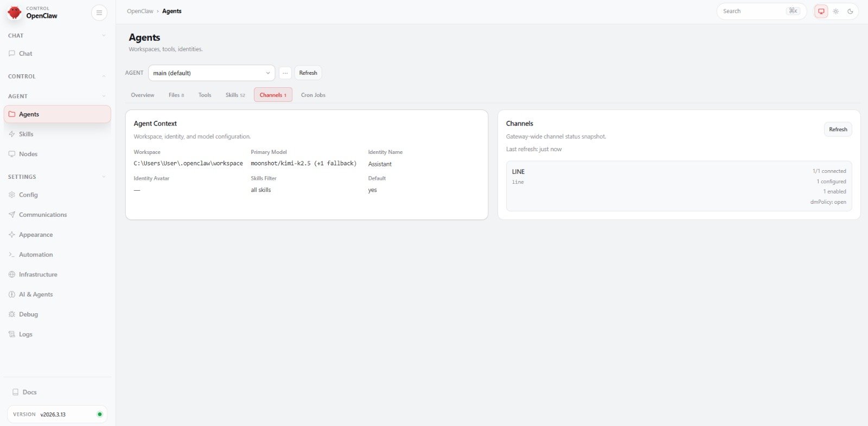Viewport: 868px width, 426px height.
Task: Select the Channels tab
Action: pos(273,95)
